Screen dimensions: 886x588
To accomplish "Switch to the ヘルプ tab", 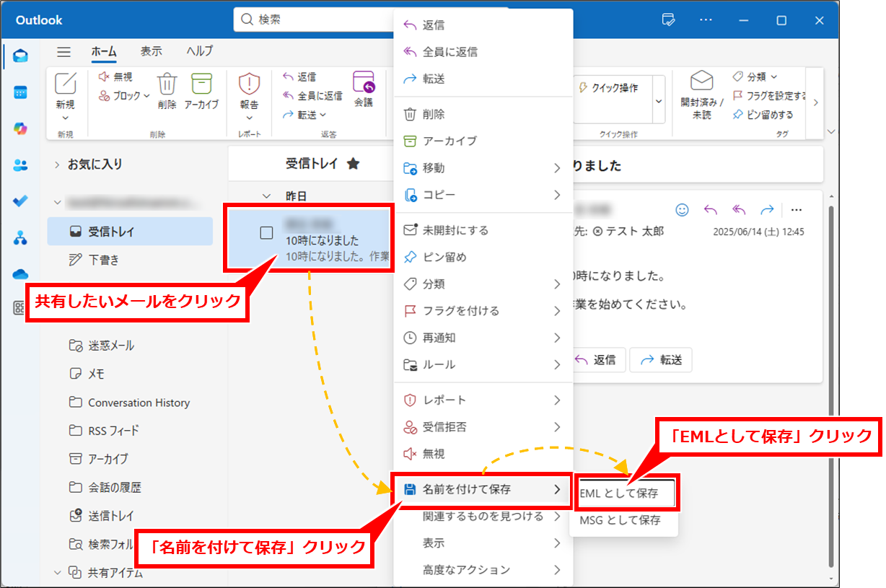I will tap(199, 52).
